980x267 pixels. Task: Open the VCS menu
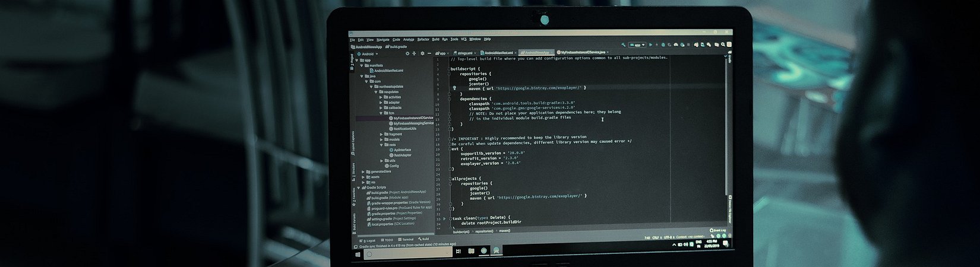(x=464, y=39)
